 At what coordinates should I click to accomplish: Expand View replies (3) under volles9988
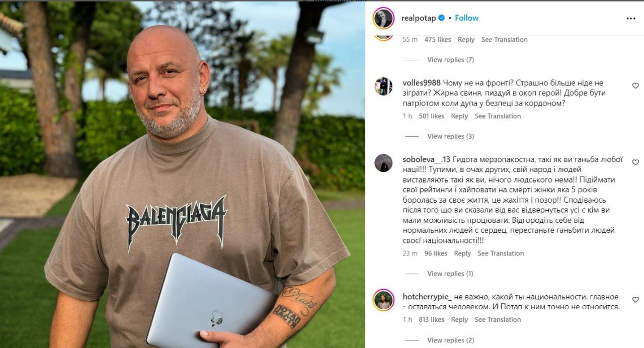450,136
